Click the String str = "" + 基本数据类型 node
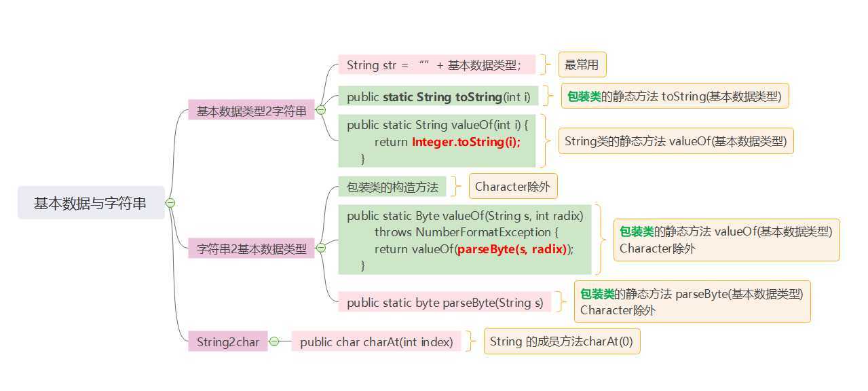868x391 pixels. coord(437,65)
